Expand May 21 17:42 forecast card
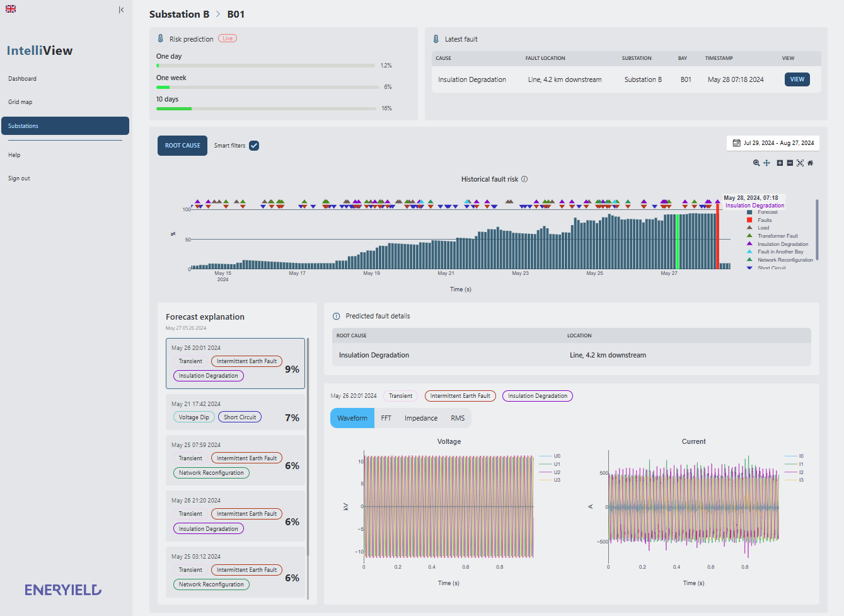 pos(235,412)
